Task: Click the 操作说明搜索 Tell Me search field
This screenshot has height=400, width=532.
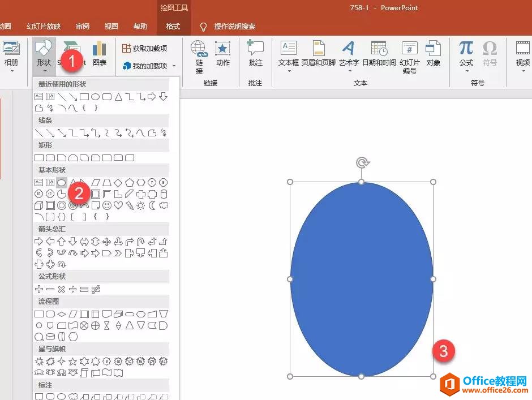Action: (234, 26)
